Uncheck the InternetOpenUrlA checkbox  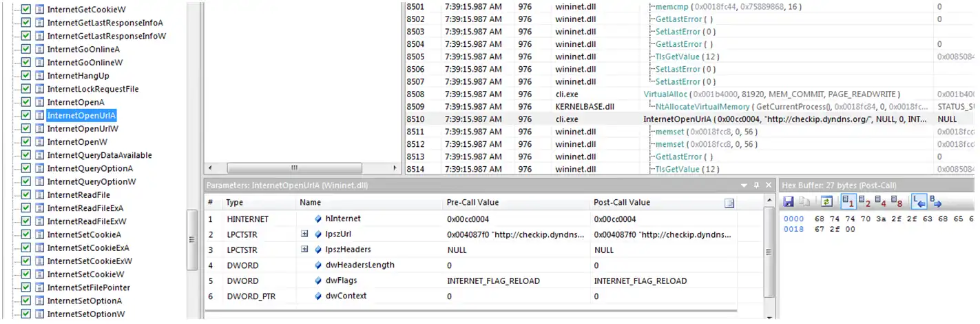coord(26,116)
